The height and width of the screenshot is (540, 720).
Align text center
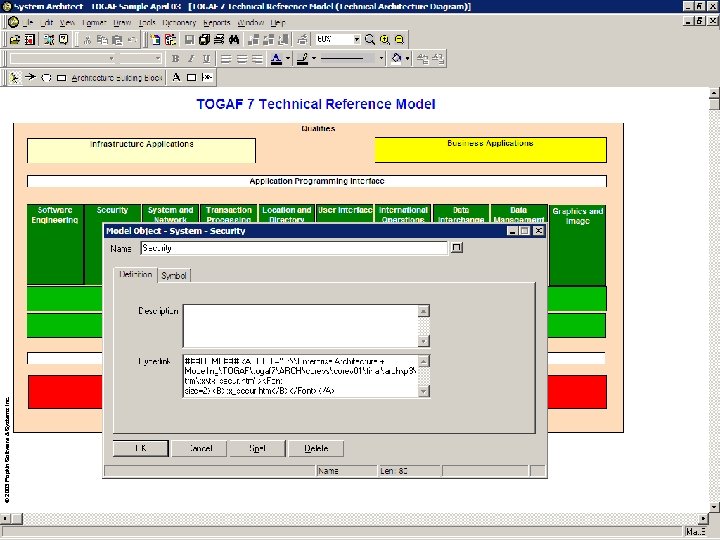point(242,59)
